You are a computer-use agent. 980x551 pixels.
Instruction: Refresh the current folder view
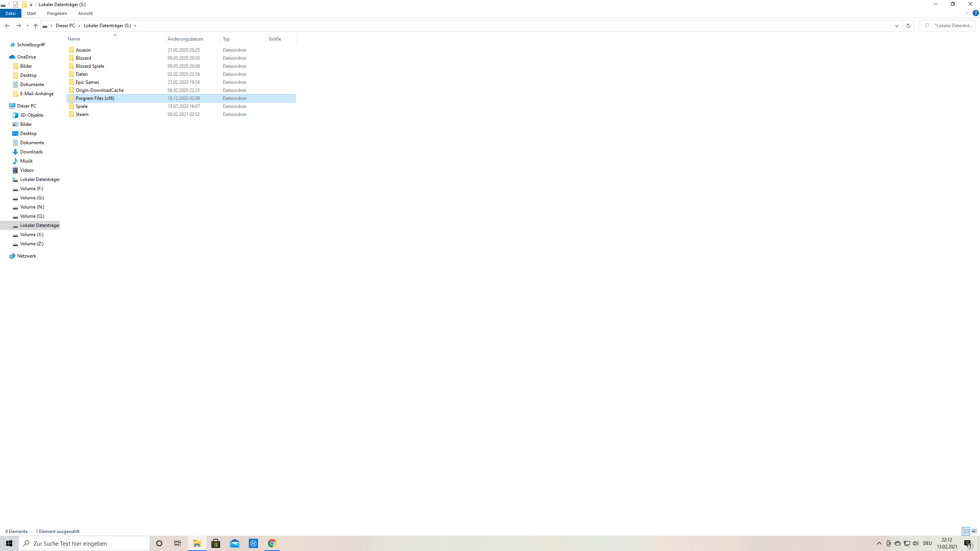[x=908, y=26]
